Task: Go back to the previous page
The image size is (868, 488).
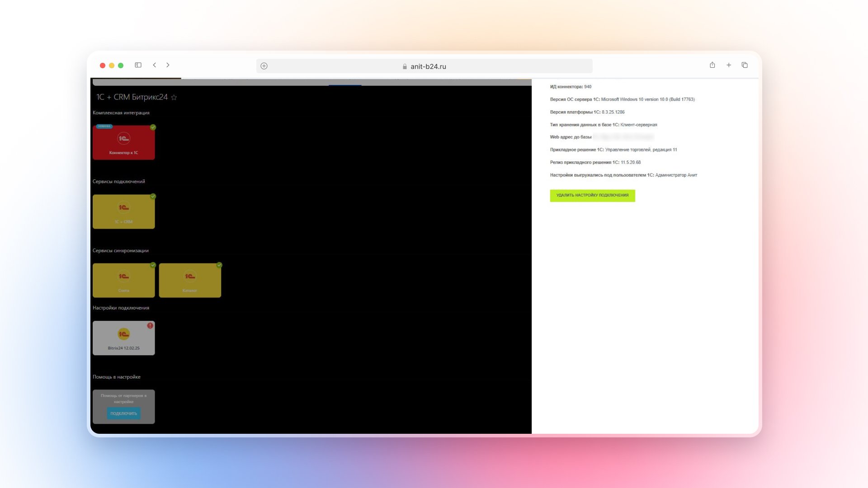Action: [155, 65]
